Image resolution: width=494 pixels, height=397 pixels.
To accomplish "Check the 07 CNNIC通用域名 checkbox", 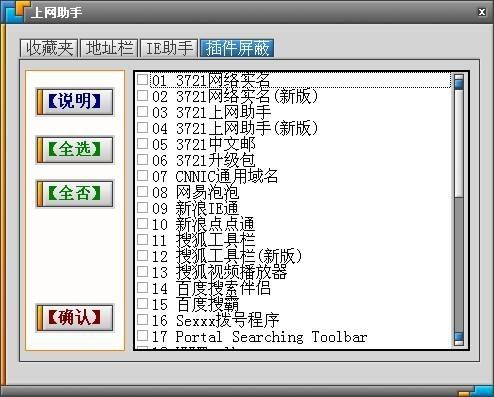I will tap(143, 176).
